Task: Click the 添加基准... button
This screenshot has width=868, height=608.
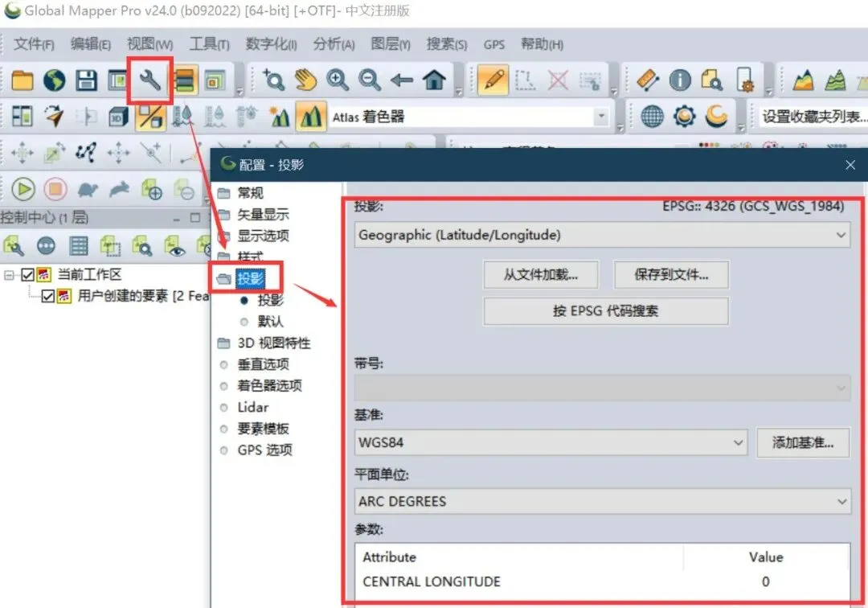Action: click(x=803, y=442)
